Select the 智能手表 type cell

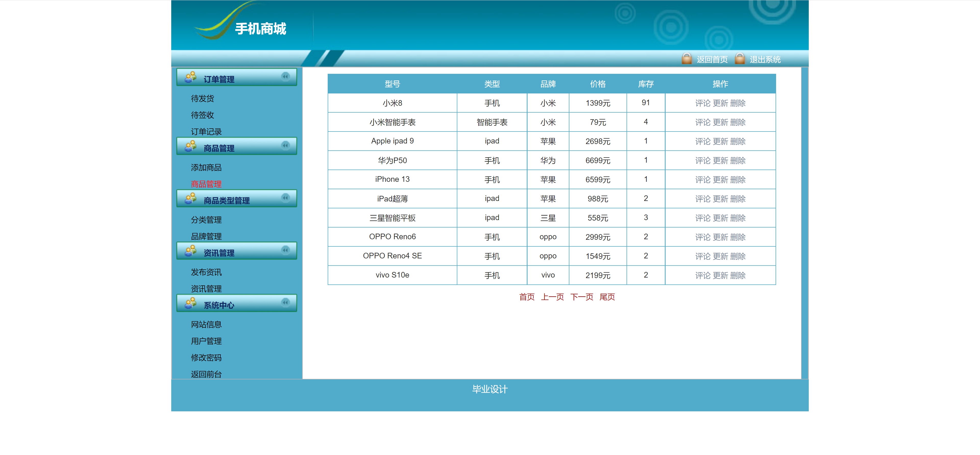coord(492,122)
